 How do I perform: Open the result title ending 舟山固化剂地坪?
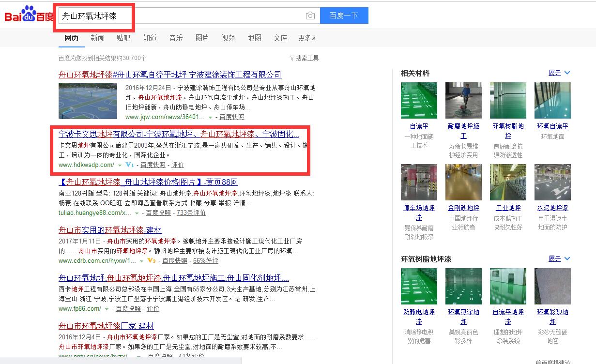pyautogui.click(x=174, y=278)
